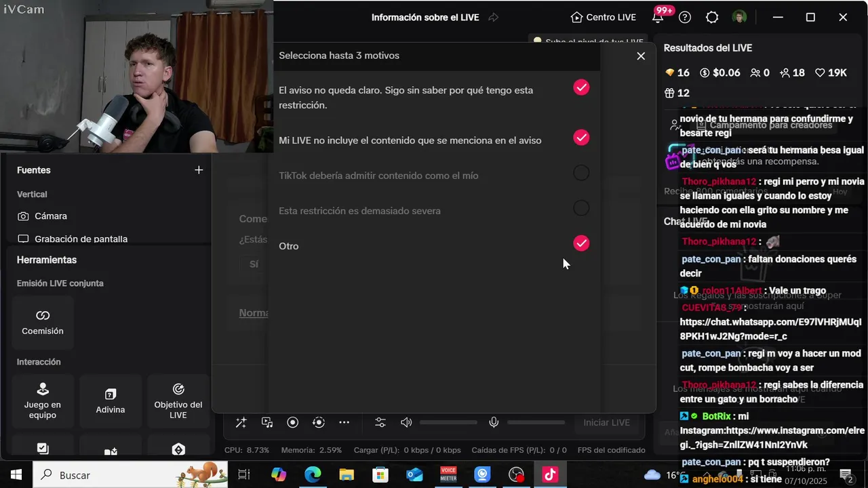
Task: Open the three-dot more options menu
Action: (x=344, y=422)
